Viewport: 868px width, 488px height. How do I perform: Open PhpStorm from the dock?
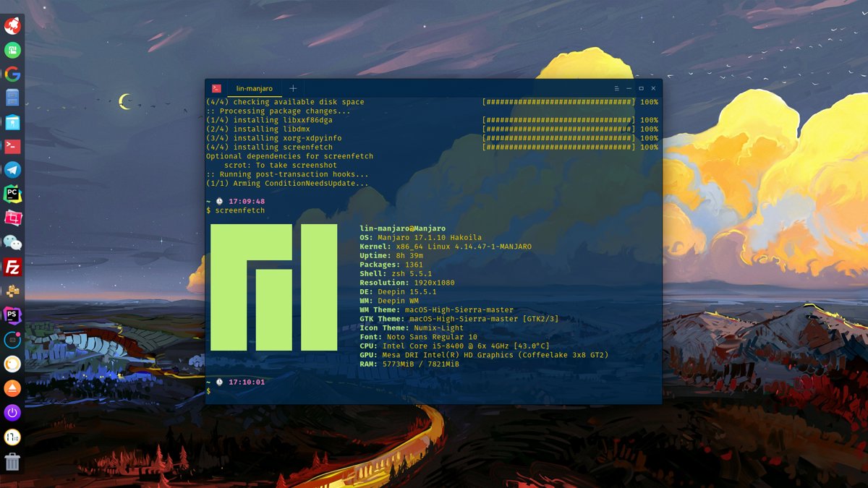pos(12,315)
